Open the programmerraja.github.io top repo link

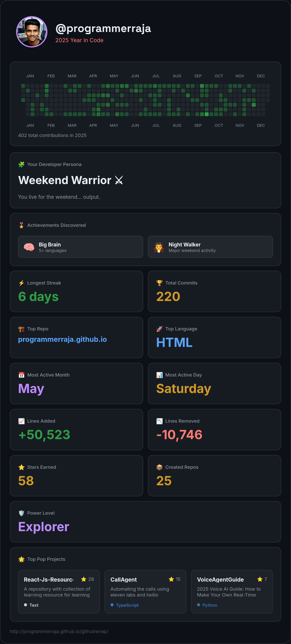(62, 339)
